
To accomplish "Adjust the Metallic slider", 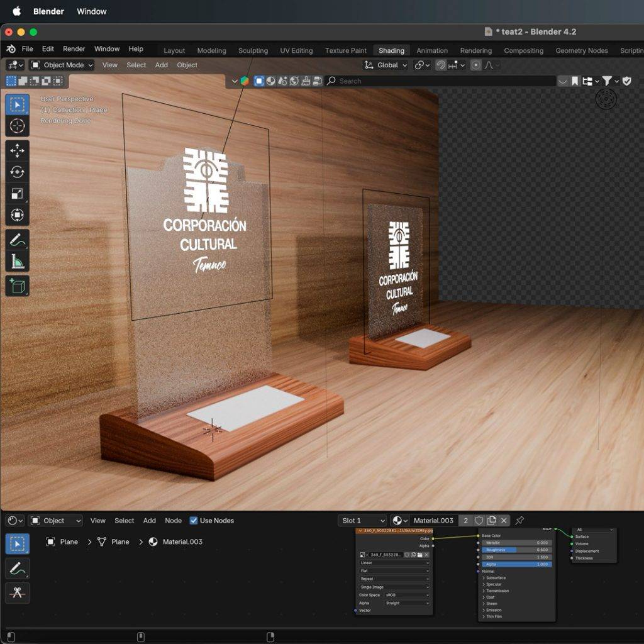I will pyautogui.click(x=517, y=543).
